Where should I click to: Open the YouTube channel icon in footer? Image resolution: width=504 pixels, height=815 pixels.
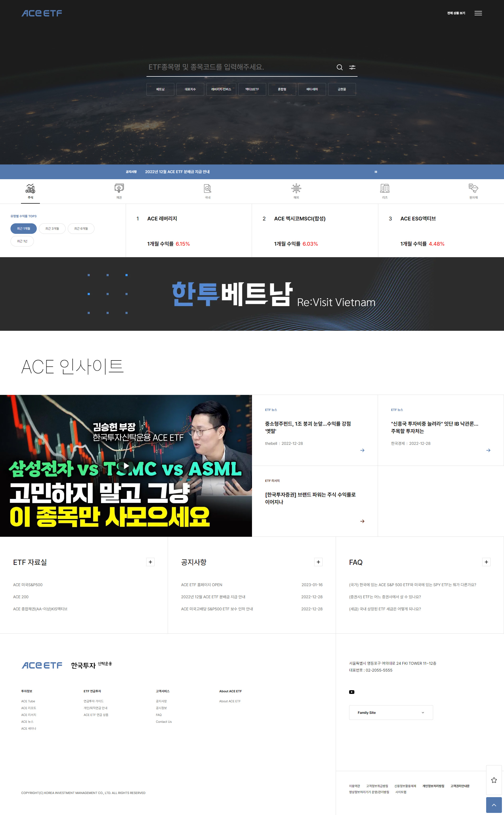tap(352, 692)
